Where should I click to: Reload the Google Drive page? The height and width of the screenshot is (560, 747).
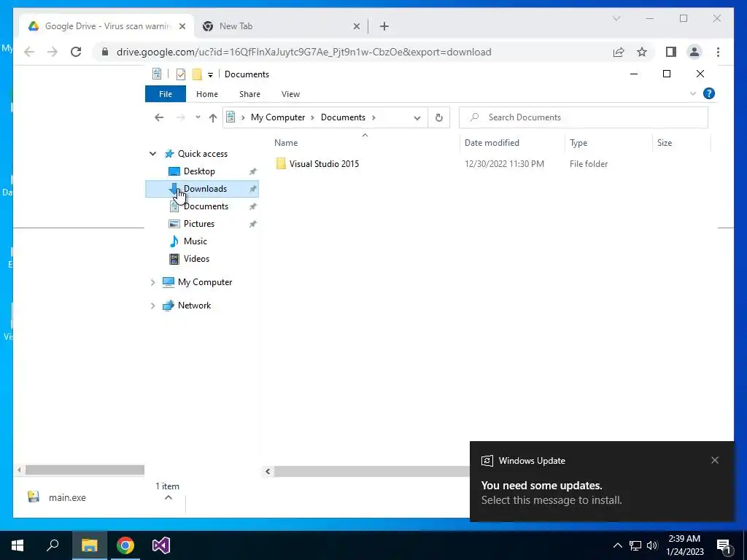(x=76, y=52)
